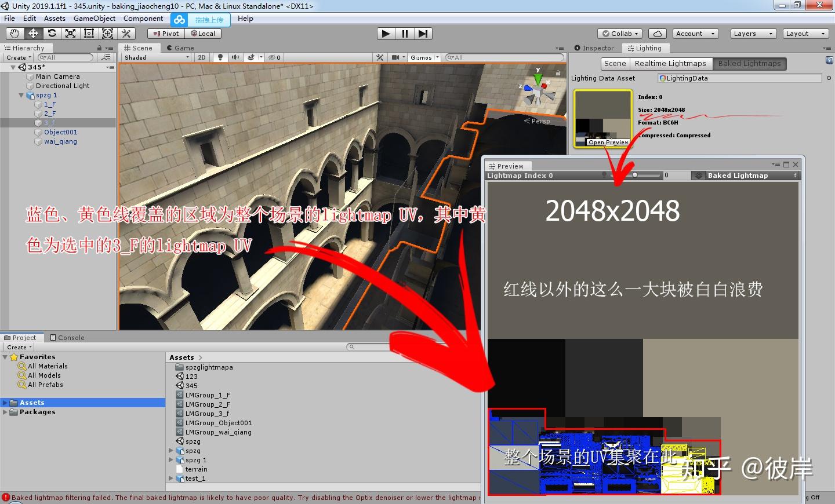The image size is (835, 504).
Task: Open custom editor tools
Action: 126,34
